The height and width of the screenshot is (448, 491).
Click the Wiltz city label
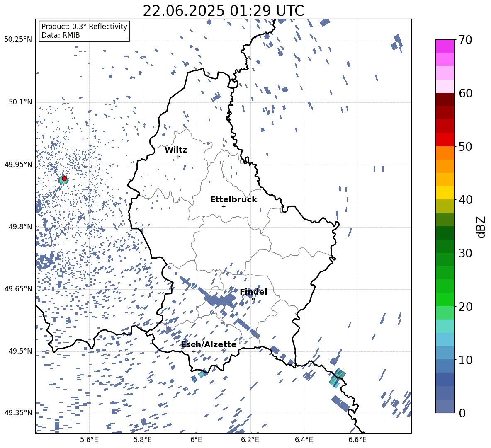(x=176, y=150)
